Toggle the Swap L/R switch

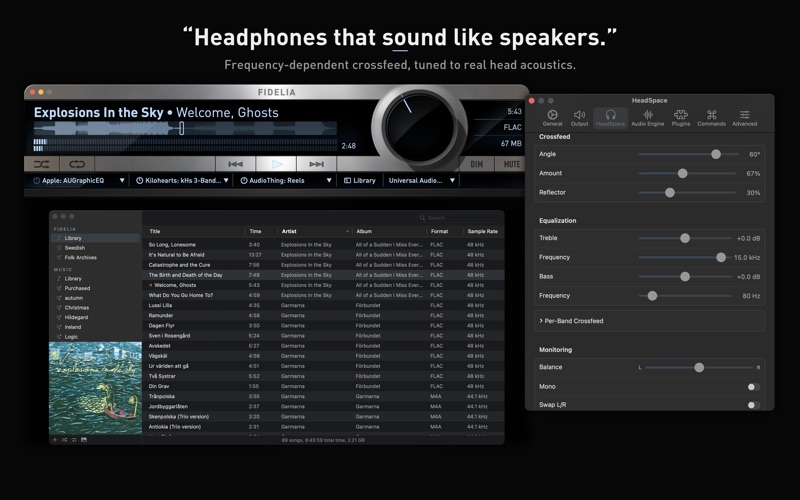[754, 405]
